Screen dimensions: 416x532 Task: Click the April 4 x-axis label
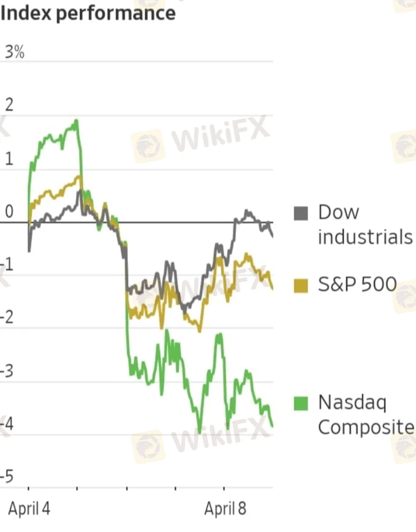coord(29,509)
